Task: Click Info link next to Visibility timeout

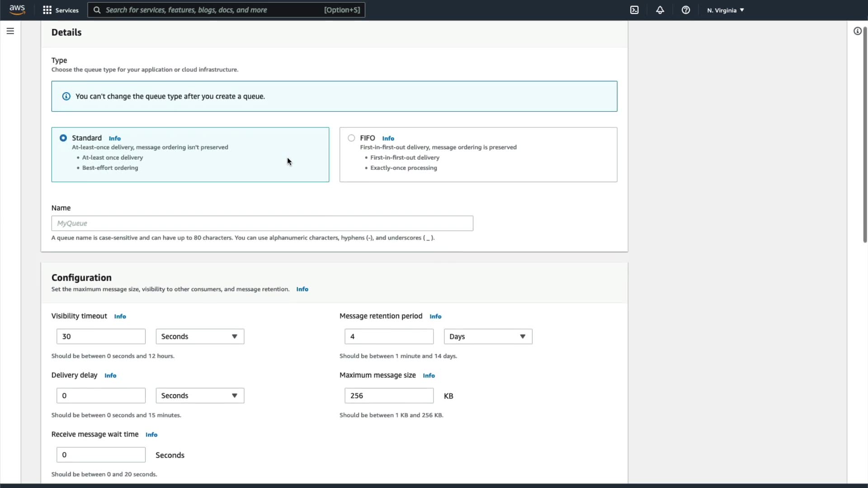Action: pyautogui.click(x=120, y=316)
